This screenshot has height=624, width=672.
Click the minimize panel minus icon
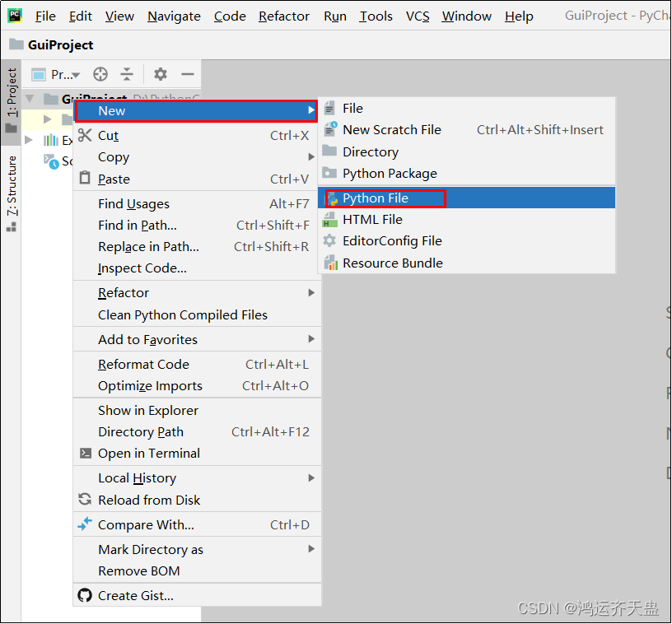[190, 74]
